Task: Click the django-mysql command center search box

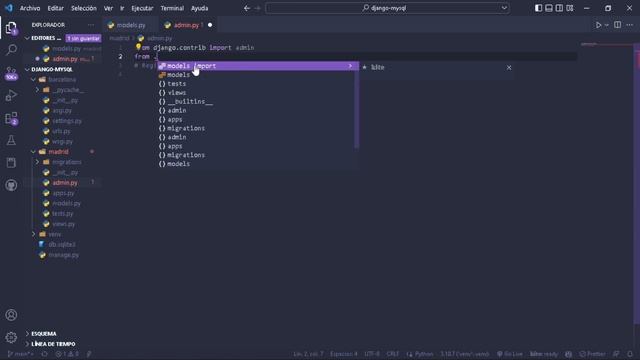Action: pyautogui.click(x=387, y=8)
